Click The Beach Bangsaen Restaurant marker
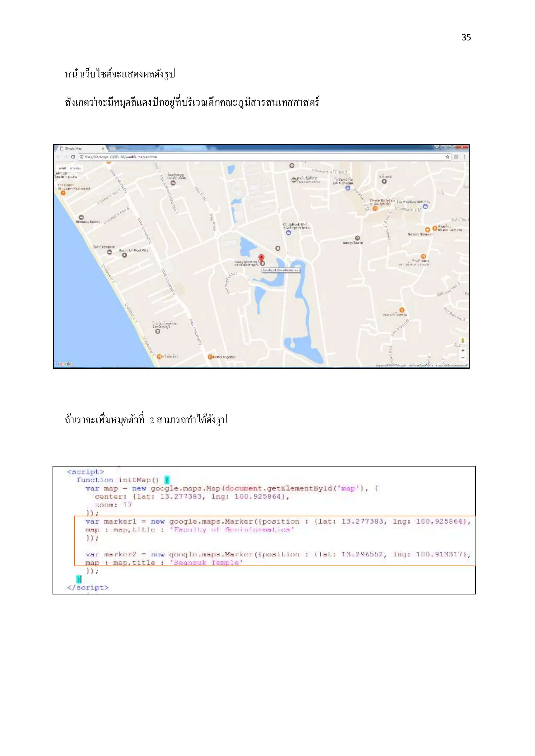 63,193
